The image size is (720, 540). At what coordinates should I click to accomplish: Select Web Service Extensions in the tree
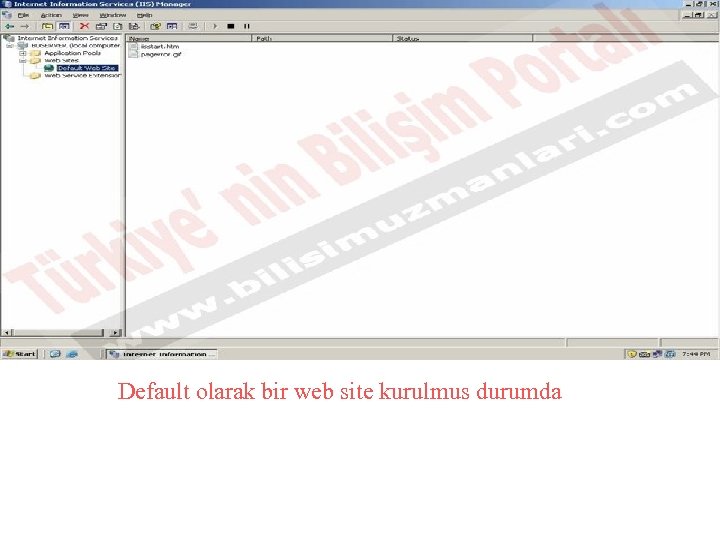click(83, 75)
